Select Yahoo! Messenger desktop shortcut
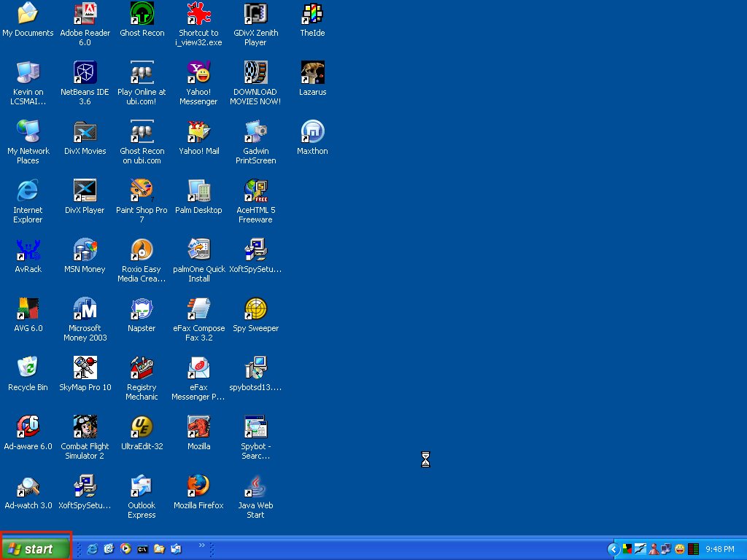The width and height of the screenshot is (747, 560). point(198,72)
